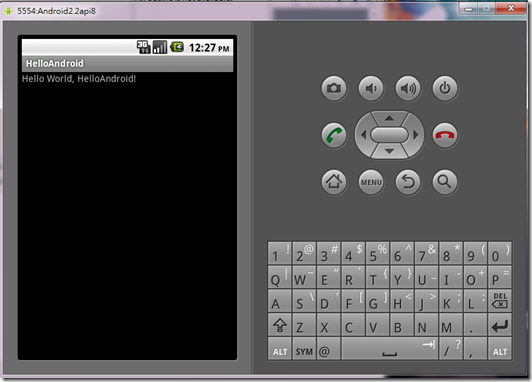Click the Y key
Screen dimensions: 532x382
tap(402, 277)
